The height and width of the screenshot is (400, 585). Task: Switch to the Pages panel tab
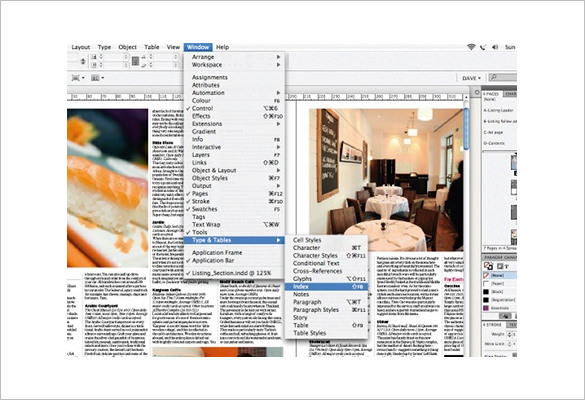[491, 94]
